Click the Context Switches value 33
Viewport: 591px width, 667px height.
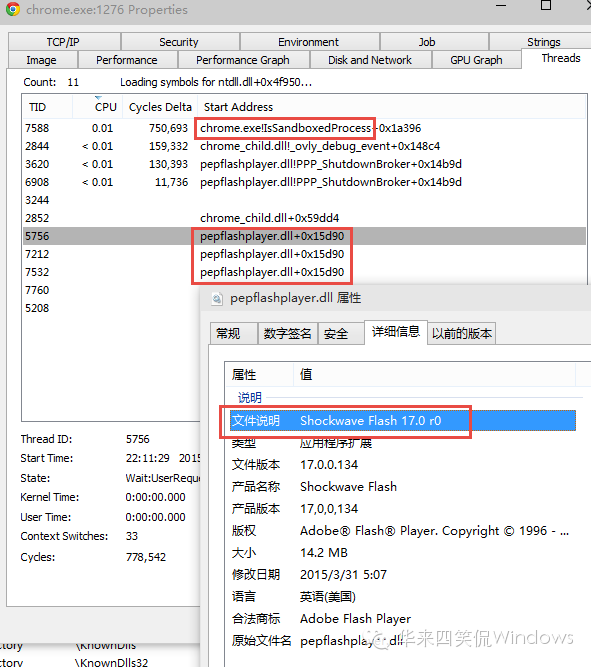tap(131, 536)
